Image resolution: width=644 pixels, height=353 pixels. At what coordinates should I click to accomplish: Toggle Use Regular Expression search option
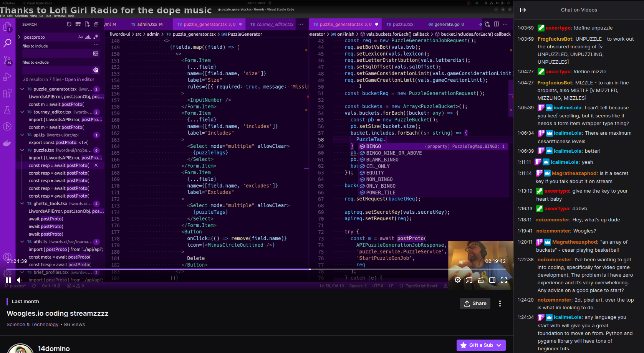(x=96, y=37)
